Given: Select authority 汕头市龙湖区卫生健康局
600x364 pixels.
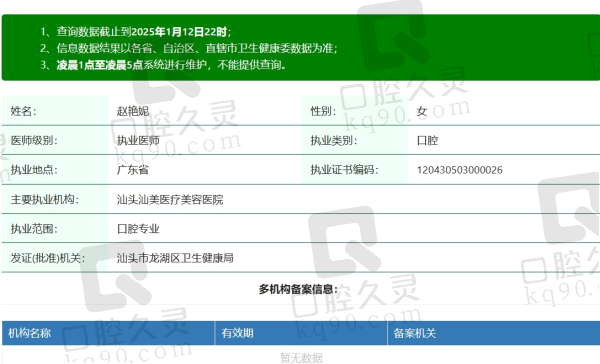Looking at the screenshot, I should pyautogui.click(x=175, y=258).
